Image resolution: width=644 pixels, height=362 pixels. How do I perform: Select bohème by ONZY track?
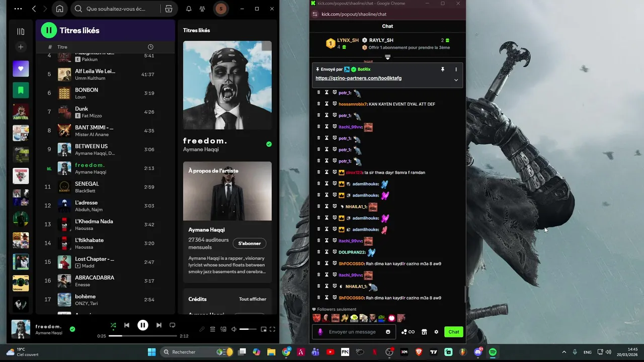coord(106,300)
